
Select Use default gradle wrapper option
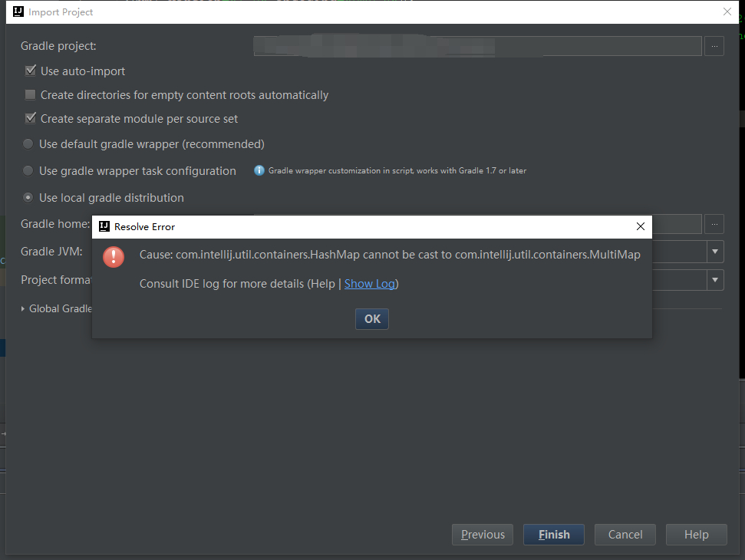pos(28,144)
